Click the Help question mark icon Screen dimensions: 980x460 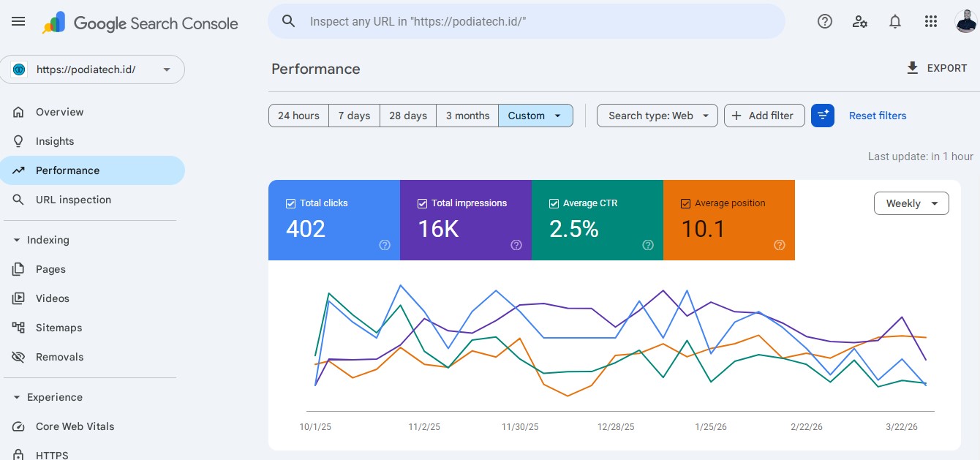point(825,22)
